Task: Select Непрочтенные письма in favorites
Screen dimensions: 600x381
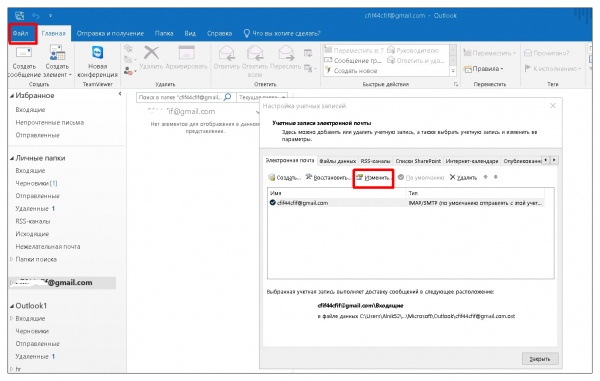Action: (x=50, y=122)
